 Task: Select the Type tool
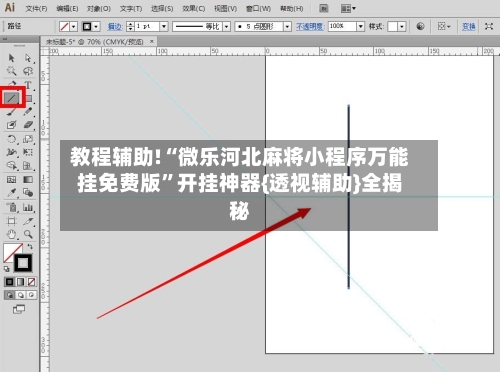point(28,85)
